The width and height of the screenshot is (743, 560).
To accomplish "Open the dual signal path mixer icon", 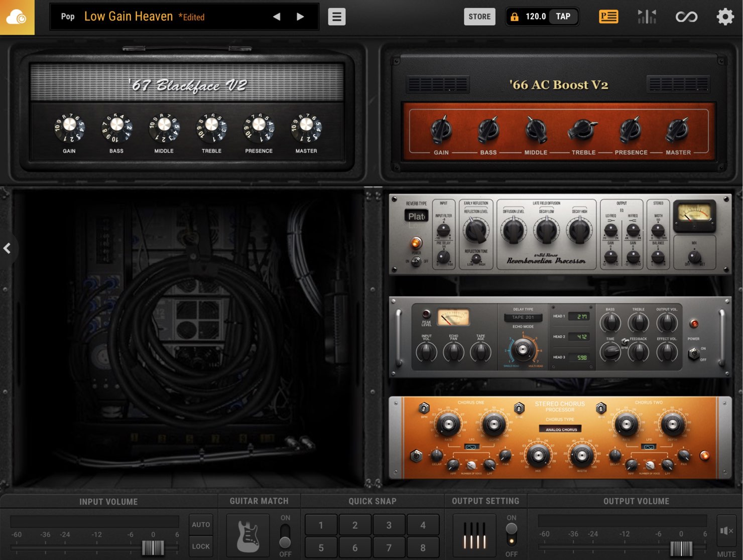I will 647,17.
